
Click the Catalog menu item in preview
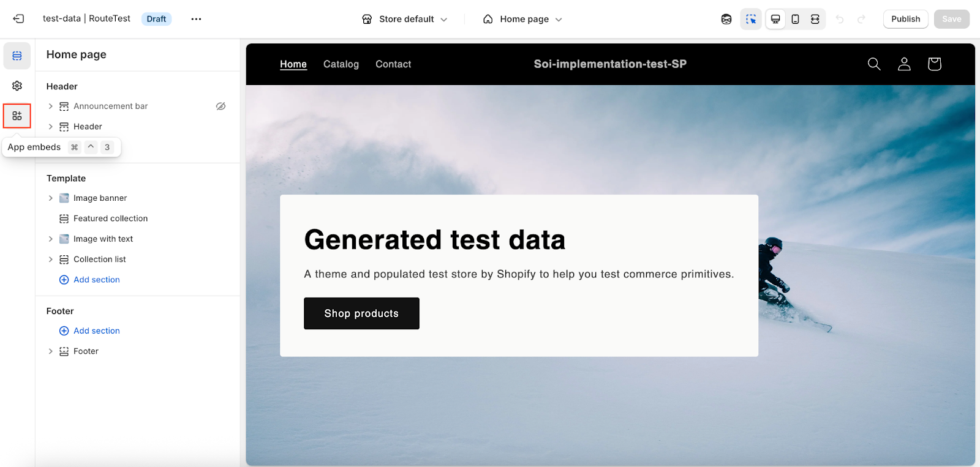(x=341, y=64)
